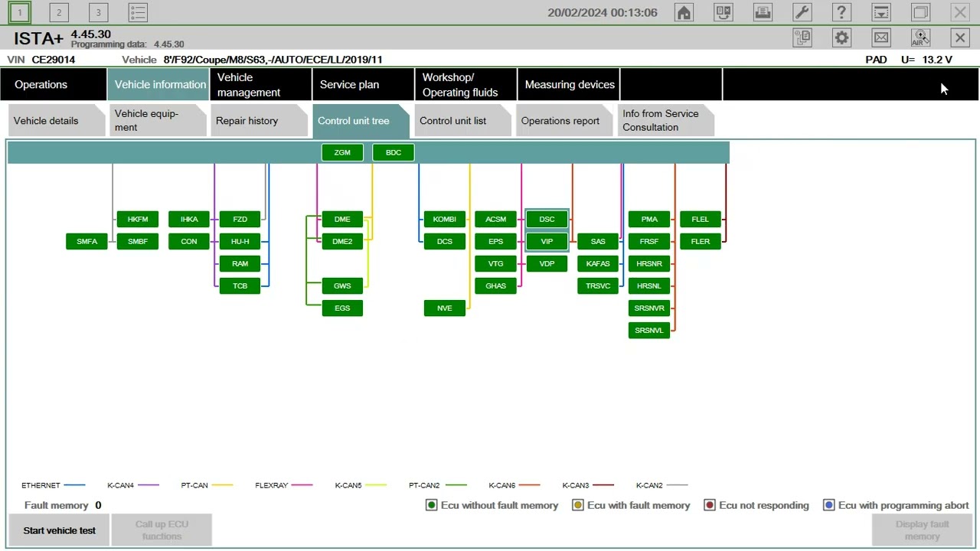The height and width of the screenshot is (551, 980).
Task: Click the Fault memory count label
Action: click(x=63, y=505)
